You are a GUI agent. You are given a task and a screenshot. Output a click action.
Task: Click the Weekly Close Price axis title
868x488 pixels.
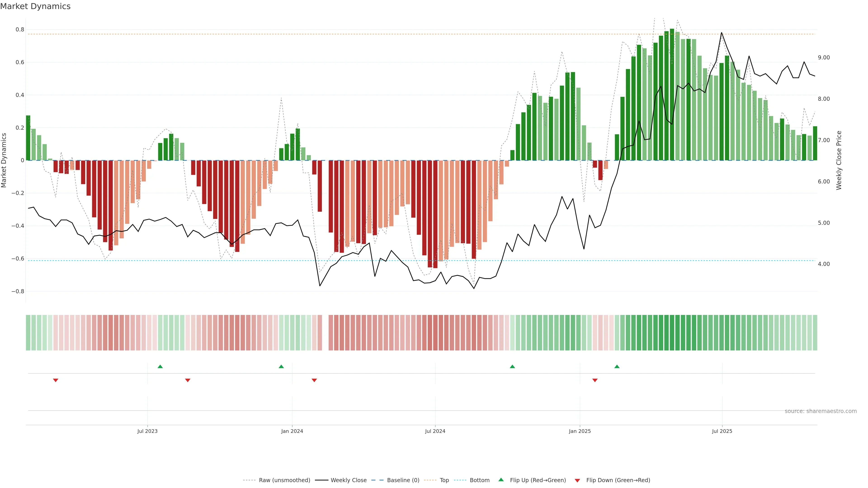pyautogui.click(x=839, y=160)
